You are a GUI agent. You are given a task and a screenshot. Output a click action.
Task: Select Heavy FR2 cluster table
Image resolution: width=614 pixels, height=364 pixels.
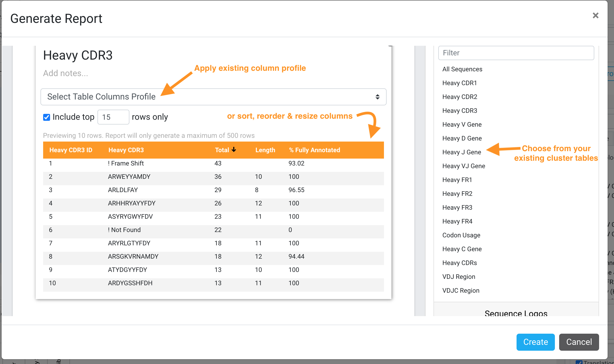(x=457, y=194)
